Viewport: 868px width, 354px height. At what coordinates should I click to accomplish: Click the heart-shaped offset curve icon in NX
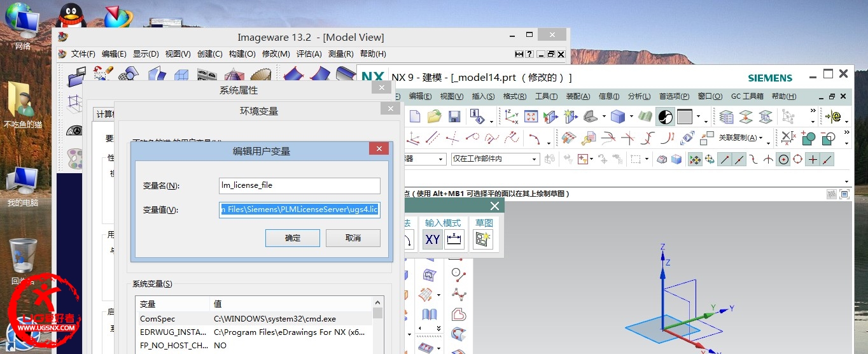coord(458,314)
